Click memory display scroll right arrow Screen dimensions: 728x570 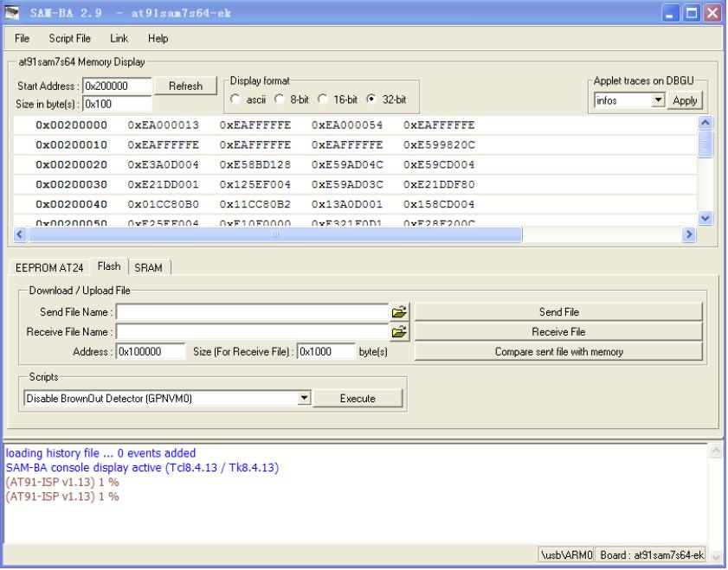[x=689, y=234]
